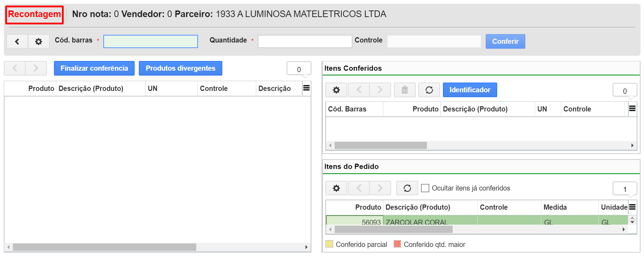Delete item with trash icon in Itens Conferidos
This screenshot has width=644, height=256.
point(405,90)
